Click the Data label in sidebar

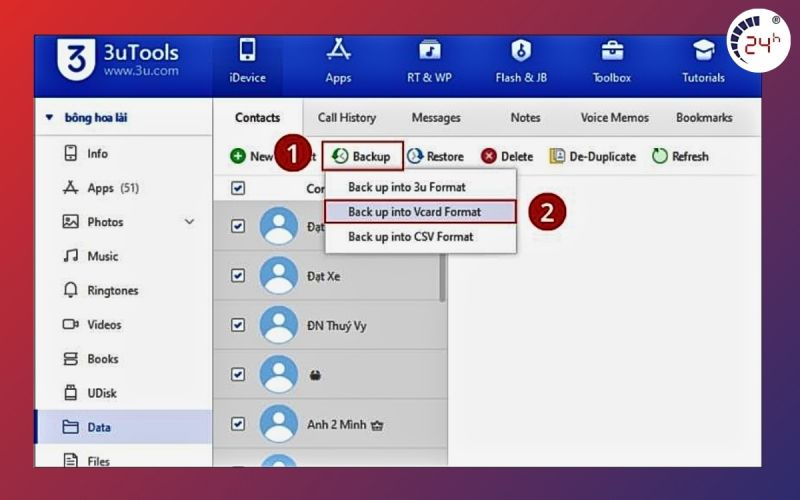coord(99,427)
